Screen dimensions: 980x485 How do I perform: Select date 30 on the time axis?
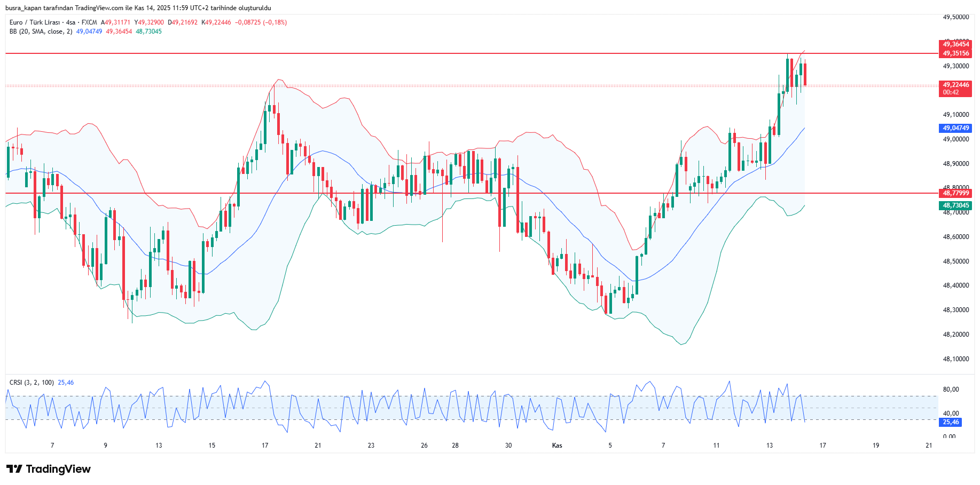point(508,446)
